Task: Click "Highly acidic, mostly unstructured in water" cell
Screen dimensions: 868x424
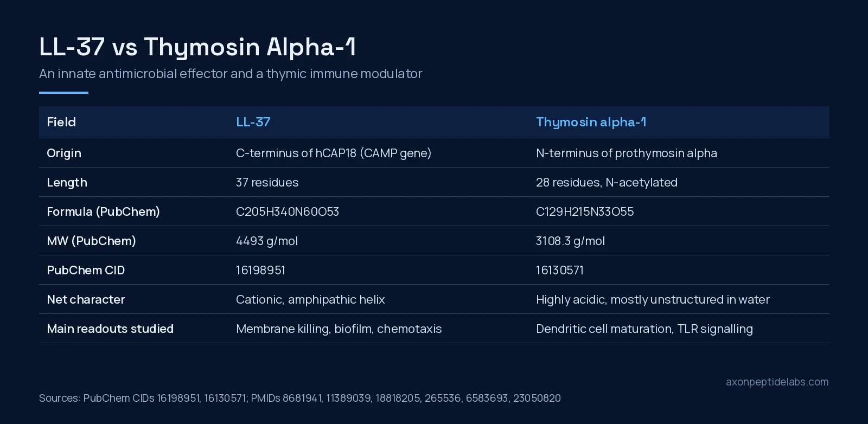Action: coord(653,300)
